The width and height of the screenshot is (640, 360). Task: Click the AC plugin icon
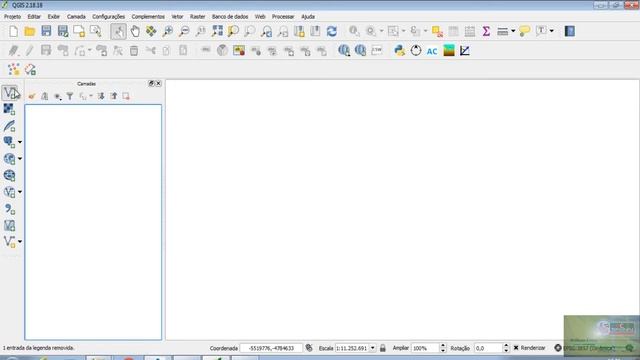[x=432, y=51]
